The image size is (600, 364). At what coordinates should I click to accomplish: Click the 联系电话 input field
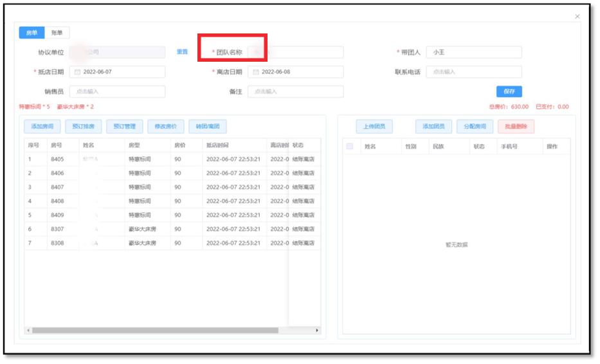click(x=474, y=72)
